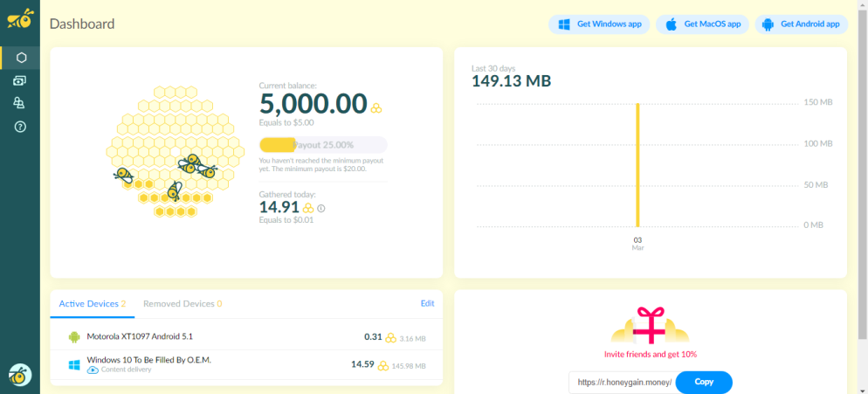Click the Payout 25.00% progress bar
Image resolution: width=868 pixels, height=394 pixels.
pos(323,145)
